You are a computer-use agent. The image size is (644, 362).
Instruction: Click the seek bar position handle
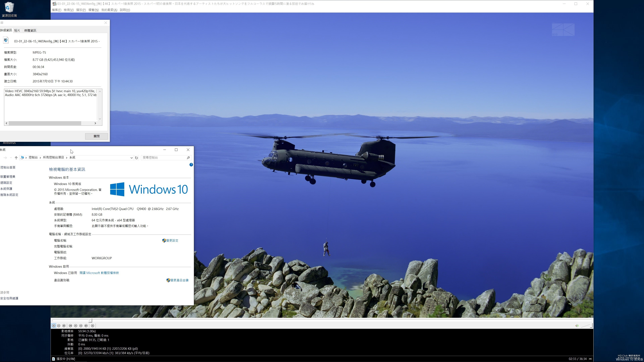click(91, 320)
